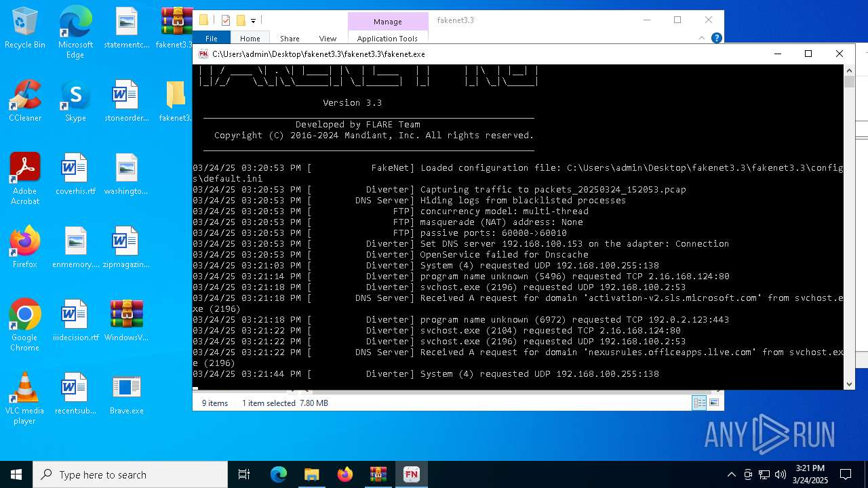The image size is (868, 488).
Task: Click the Properties quick access toolbar icon
Action: coord(226,20)
